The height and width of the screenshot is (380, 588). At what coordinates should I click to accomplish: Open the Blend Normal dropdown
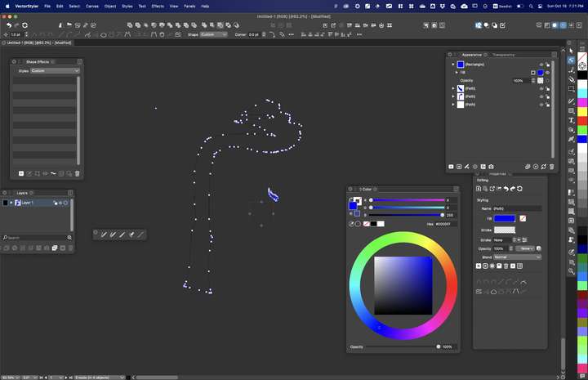(x=517, y=257)
